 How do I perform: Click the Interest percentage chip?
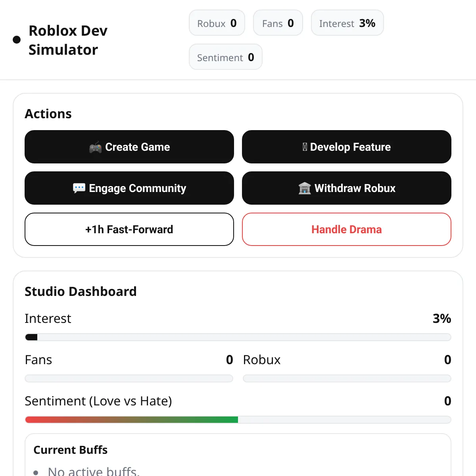347,23
